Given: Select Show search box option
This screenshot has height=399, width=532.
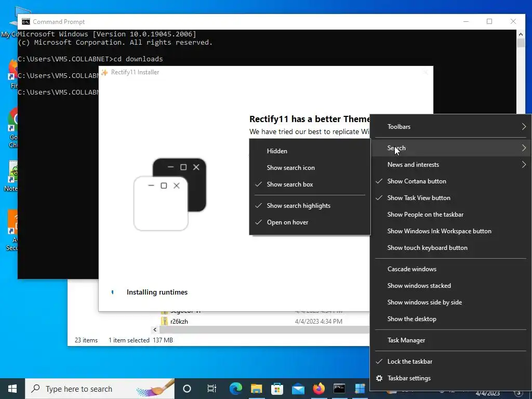Looking at the screenshot, I should 310,184.
